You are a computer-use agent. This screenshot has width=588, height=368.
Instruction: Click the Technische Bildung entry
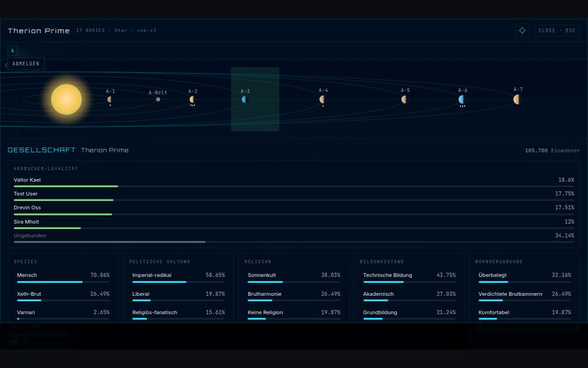[409, 277]
